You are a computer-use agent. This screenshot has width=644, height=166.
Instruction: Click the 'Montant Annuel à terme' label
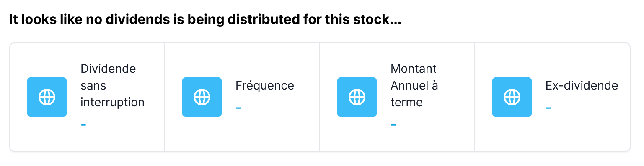(x=414, y=85)
